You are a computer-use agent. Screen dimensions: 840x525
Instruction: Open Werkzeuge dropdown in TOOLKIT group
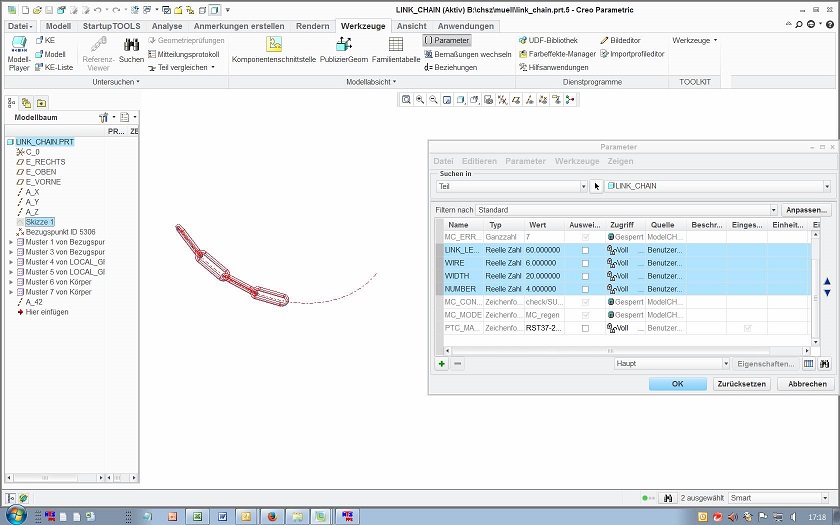pyautogui.click(x=694, y=40)
